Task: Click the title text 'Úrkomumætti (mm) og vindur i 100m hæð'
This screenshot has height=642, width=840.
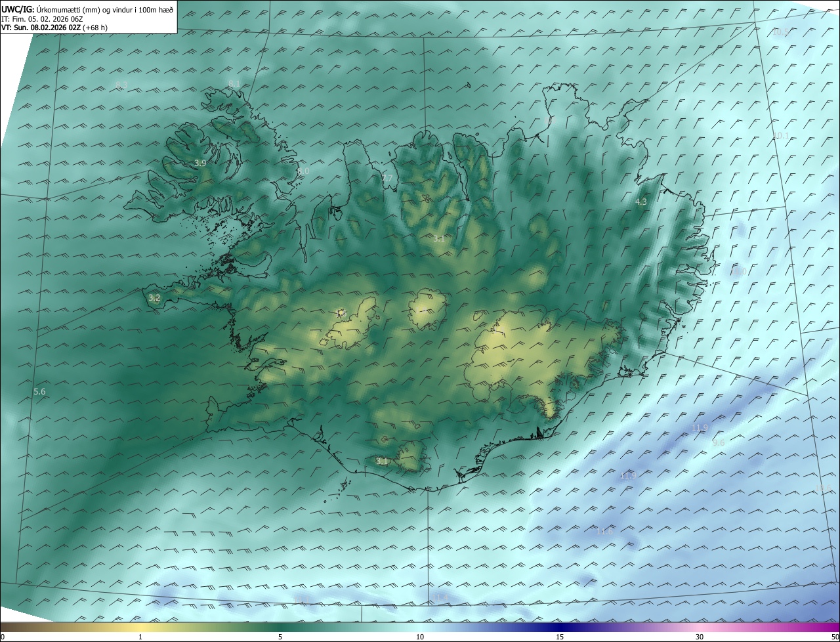Action: 105,9
